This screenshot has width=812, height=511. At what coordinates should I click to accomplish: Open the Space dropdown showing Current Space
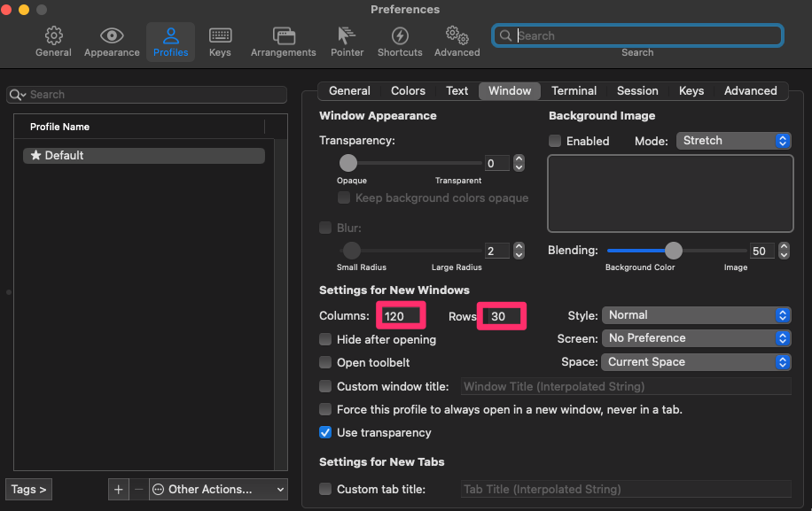click(697, 362)
